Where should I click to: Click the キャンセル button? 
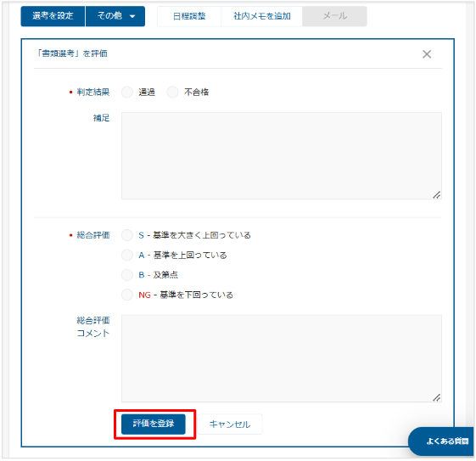click(230, 424)
